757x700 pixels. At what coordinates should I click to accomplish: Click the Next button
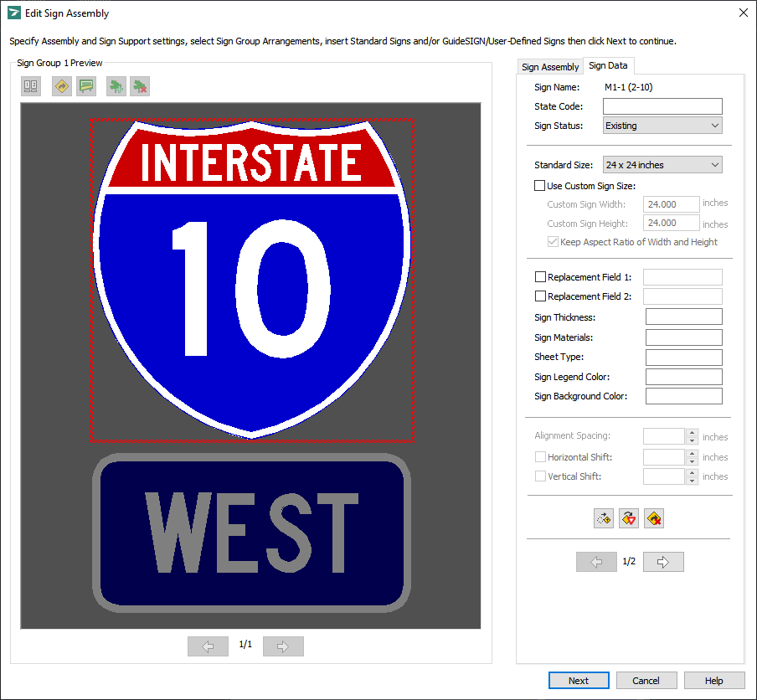click(579, 681)
